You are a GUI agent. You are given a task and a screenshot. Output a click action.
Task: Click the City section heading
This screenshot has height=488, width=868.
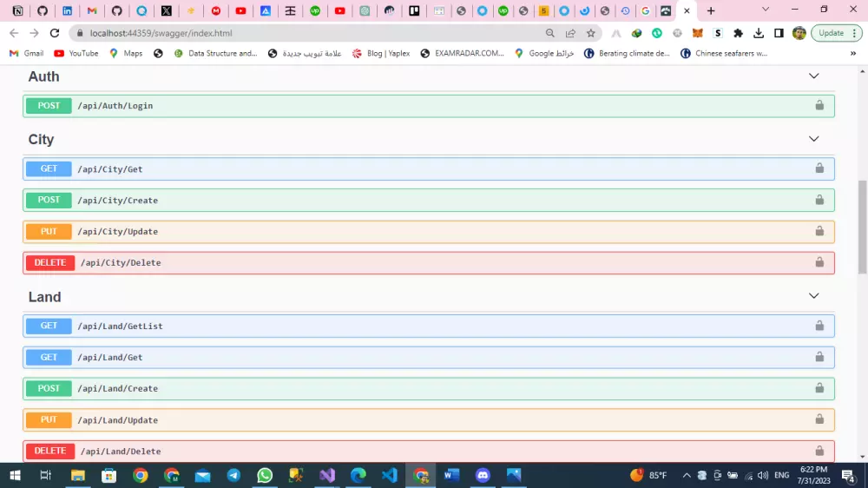(41, 140)
